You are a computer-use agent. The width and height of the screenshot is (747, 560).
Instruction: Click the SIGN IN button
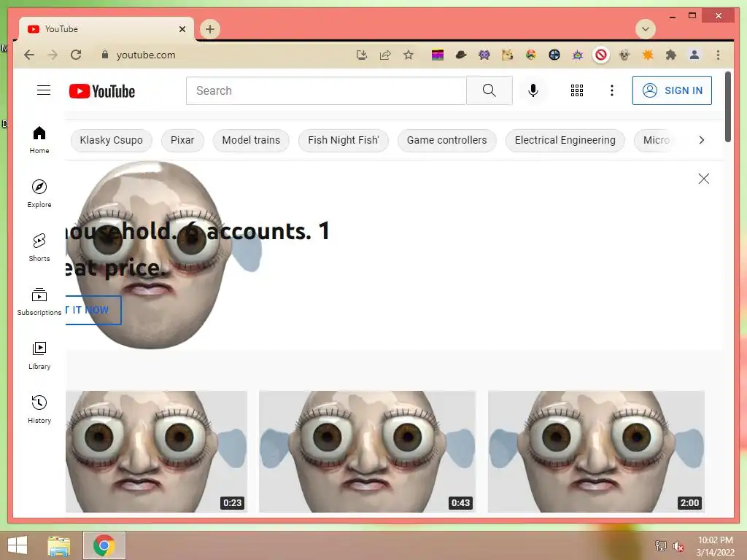(x=672, y=90)
